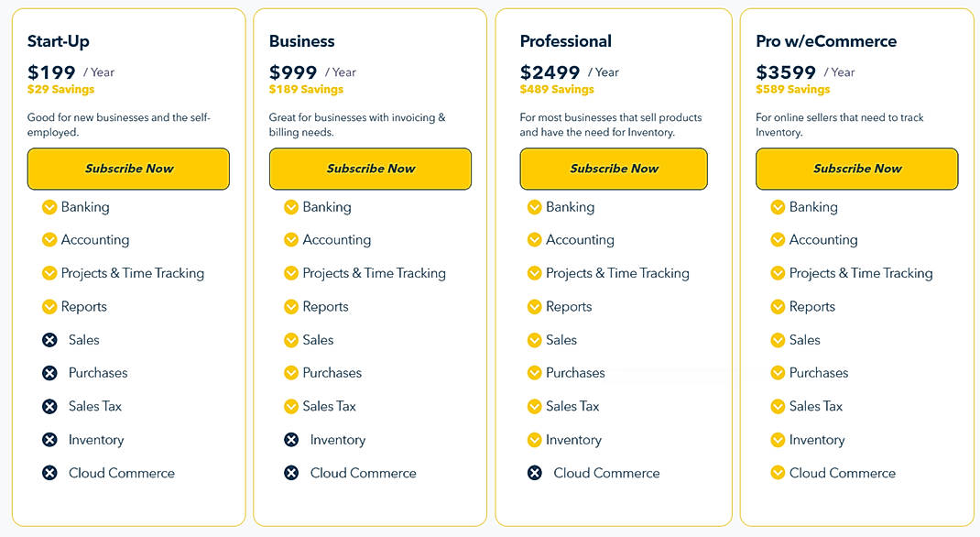Click the Start-Up Banking checkmark icon
Viewport: 980px width, 537px height.
coord(49,207)
